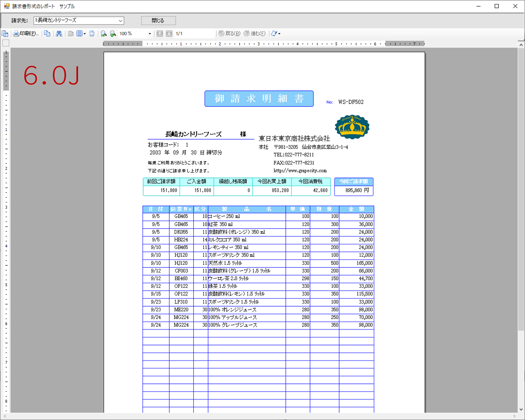Click the vertical scrollbar up arrow
Image resolution: width=525 pixels, height=420 pixels.
pos(521,44)
